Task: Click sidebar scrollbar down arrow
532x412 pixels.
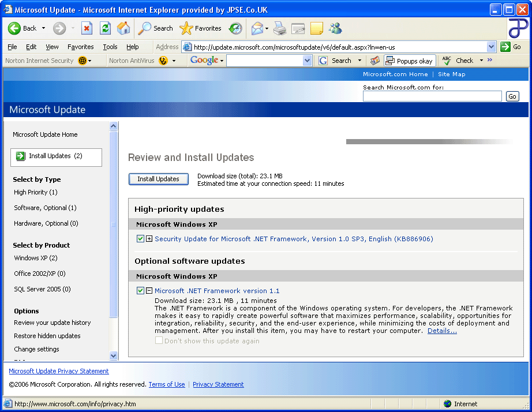Action: pos(114,355)
